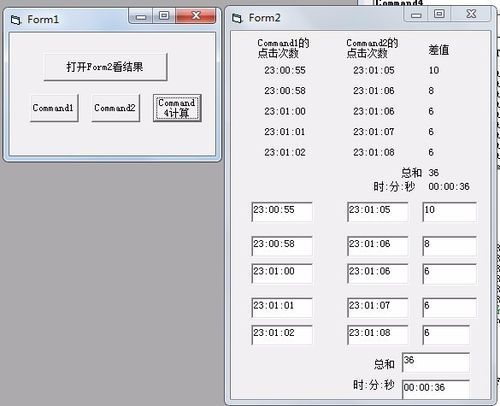Close the Form1 window
This screenshot has width=500, height=406.
click(196, 16)
